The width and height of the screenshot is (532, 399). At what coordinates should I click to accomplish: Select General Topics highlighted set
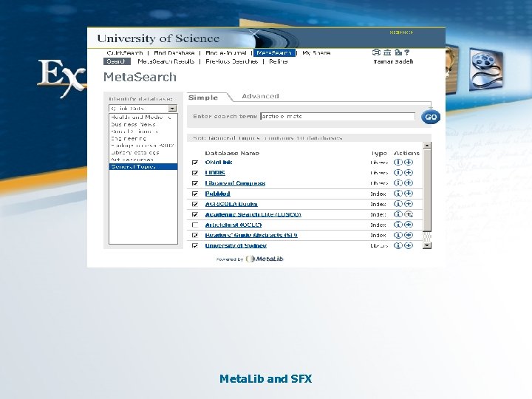point(143,166)
